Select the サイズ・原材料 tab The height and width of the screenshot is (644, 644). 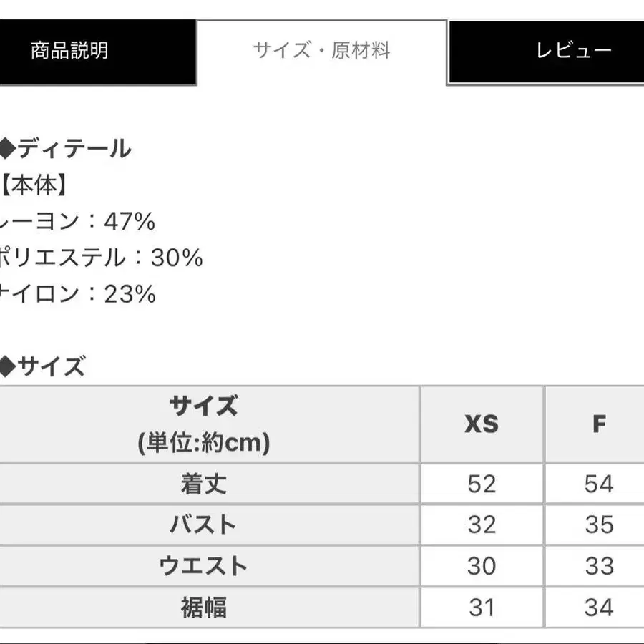pos(321,51)
